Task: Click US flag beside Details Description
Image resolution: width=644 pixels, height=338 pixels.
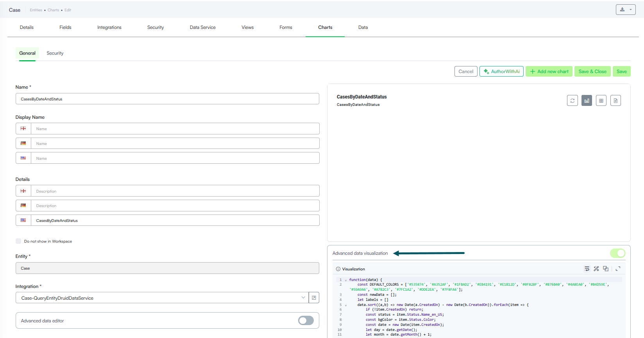Action: pyautogui.click(x=23, y=220)
